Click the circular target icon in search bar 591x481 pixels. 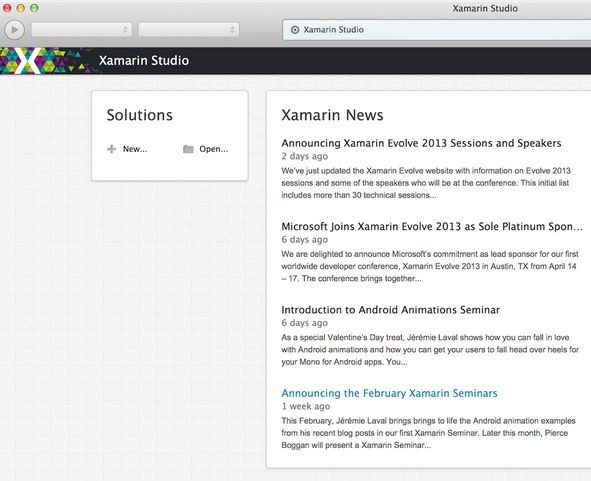(295, 30)
